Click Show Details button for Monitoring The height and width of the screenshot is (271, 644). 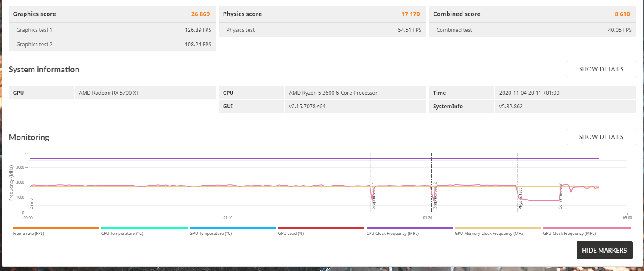click(601, 137)
